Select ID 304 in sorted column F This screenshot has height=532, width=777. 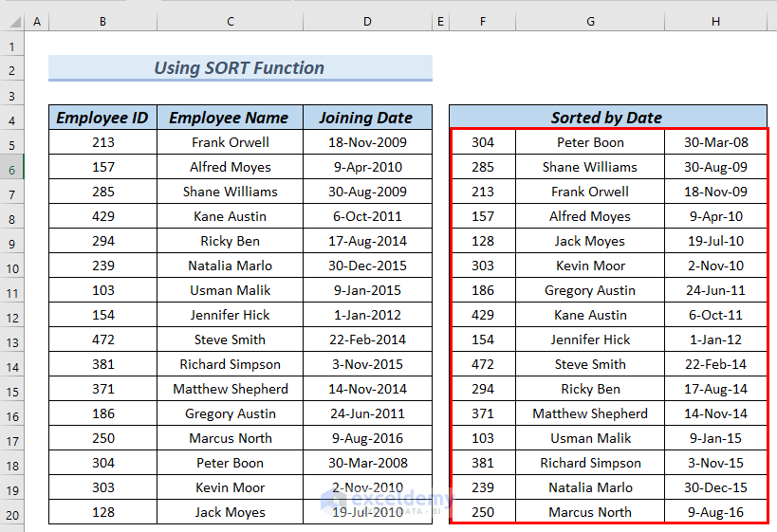(483, 142)
